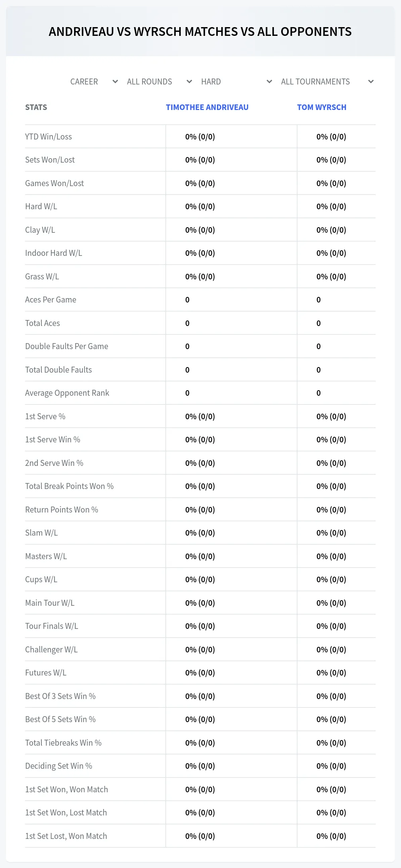
Task: Click the chevron next to ALL ROUNDS
Action: (189, 82)
